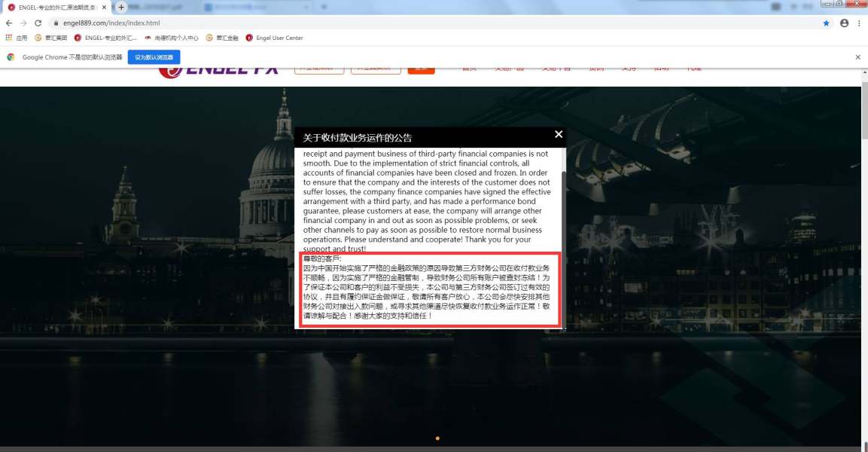
Task: Open a new browser tab
Action: point(121,8)
